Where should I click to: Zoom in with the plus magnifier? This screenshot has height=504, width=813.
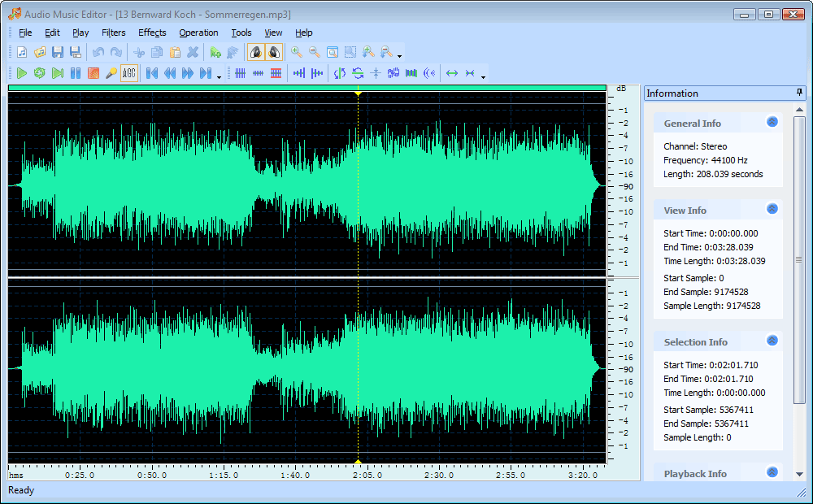[x=297, y=52]
